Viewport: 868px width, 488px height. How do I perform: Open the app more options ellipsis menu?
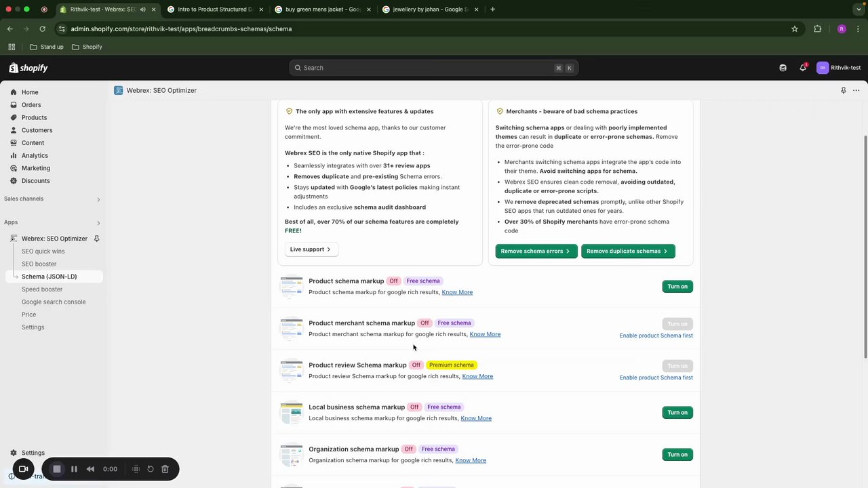pos(856,90)
